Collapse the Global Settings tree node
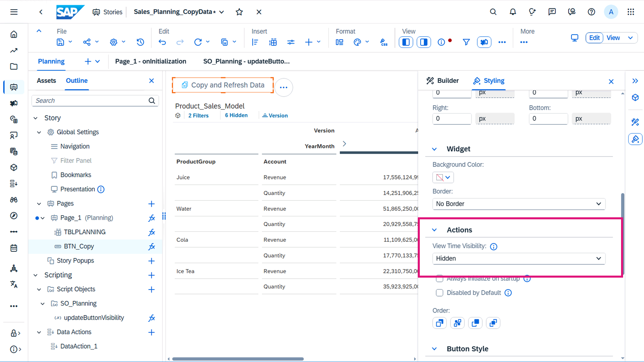This screenshot has width=644, height=362. click(39, 132)
